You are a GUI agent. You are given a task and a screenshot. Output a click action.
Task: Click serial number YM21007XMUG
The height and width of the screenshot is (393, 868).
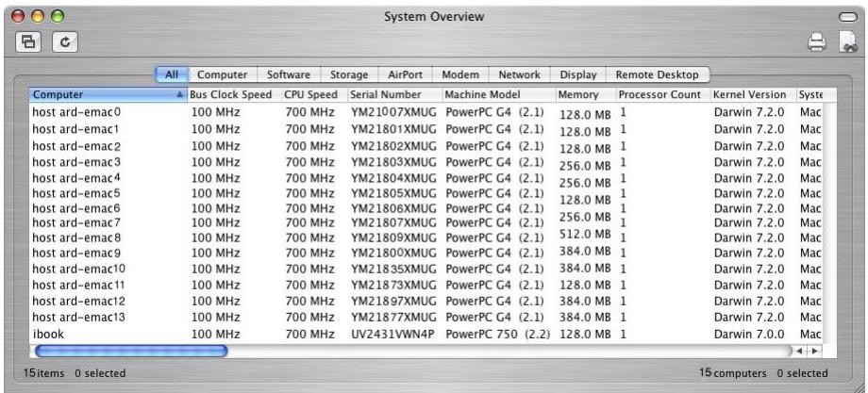393,112
